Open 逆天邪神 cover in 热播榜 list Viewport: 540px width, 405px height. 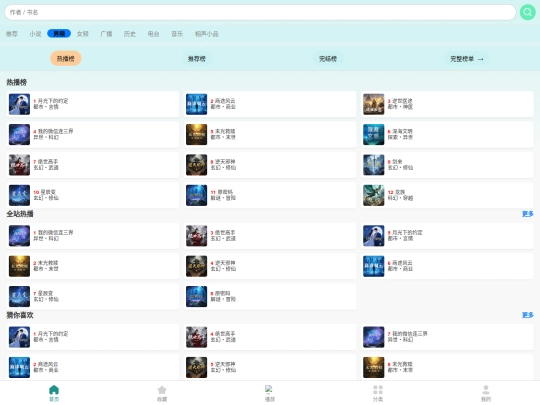(197, 165)
